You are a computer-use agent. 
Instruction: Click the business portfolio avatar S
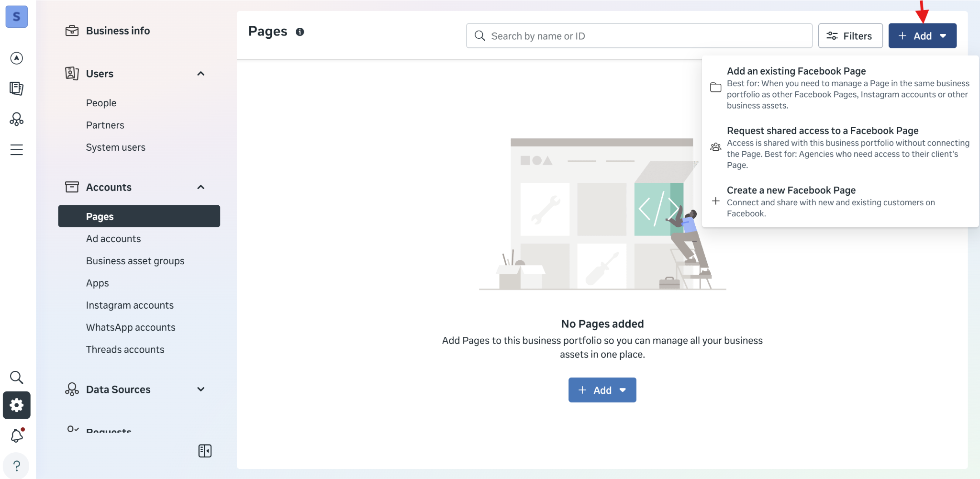(x=16, y=17)
